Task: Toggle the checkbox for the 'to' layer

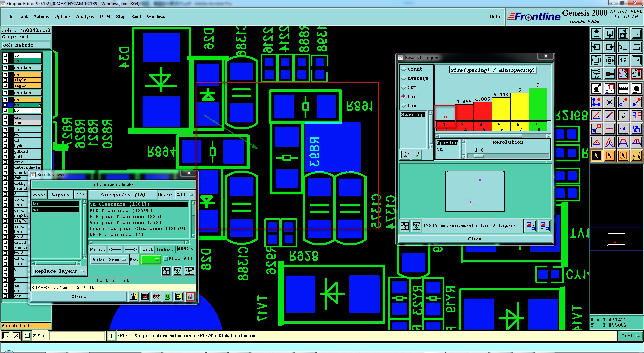Action: [5, 55]
